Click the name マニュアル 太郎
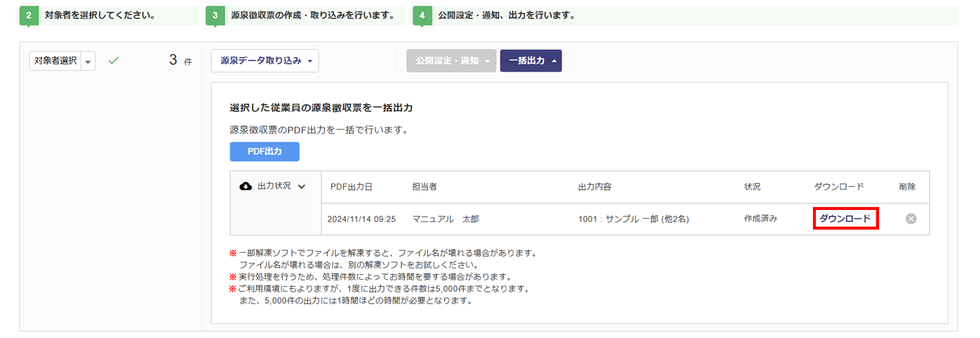 [445, 219]
